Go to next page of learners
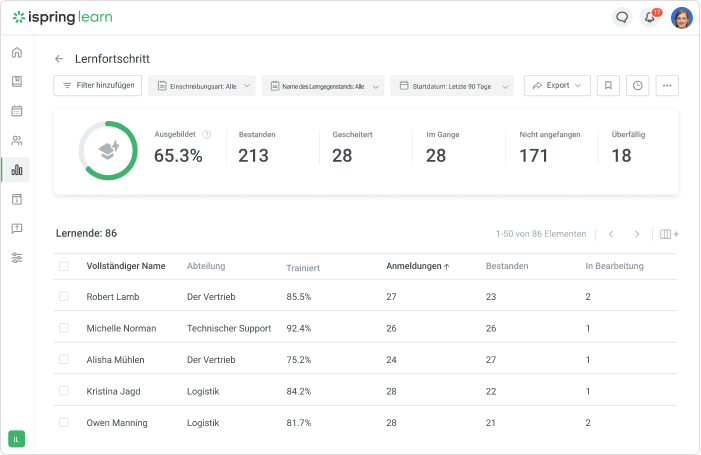 point(637,234)
